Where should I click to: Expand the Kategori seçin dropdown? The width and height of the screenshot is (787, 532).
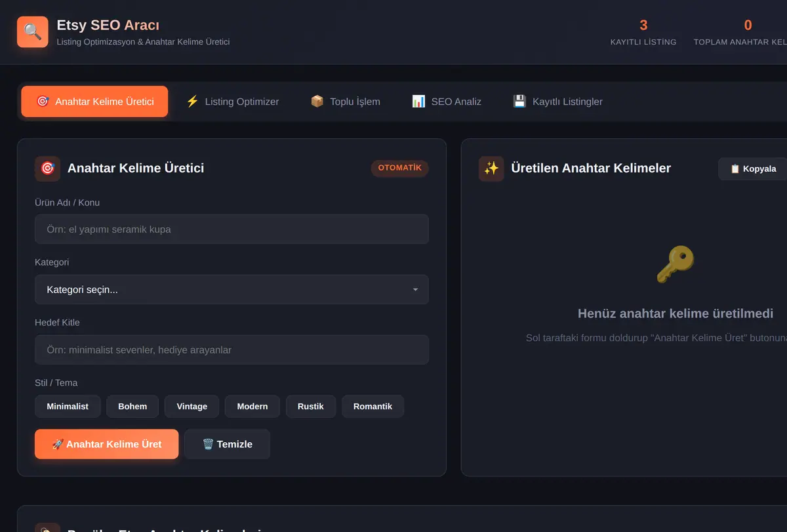click(232, 289)
